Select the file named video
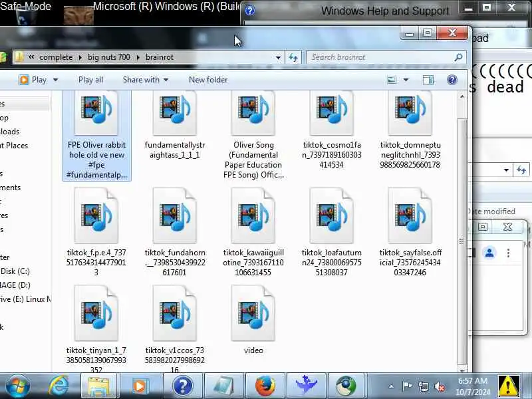Image resolution: width=532 pixels, height=399 pixels. pyautogui.click(x=253, y=320)
